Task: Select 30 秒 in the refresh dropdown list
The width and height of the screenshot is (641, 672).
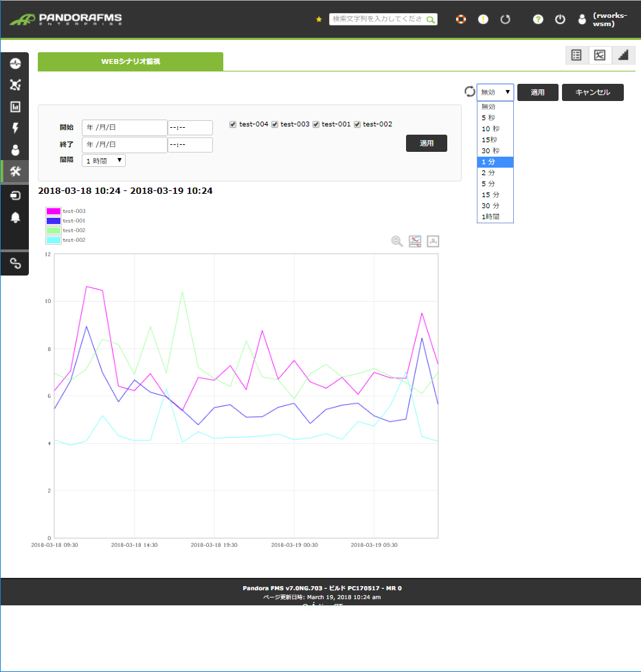Action: pyautogui.click(x=495, y=151)
